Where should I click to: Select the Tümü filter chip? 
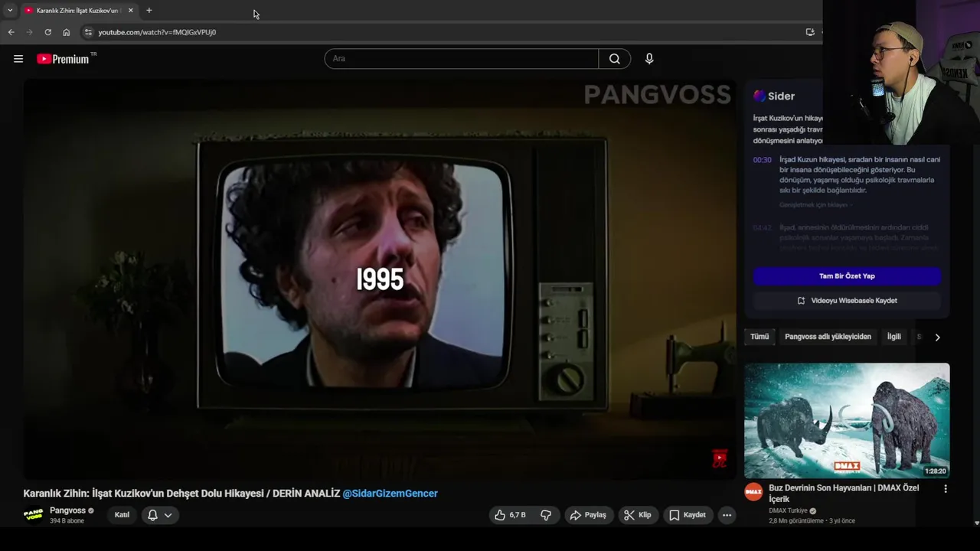point(759,337)
